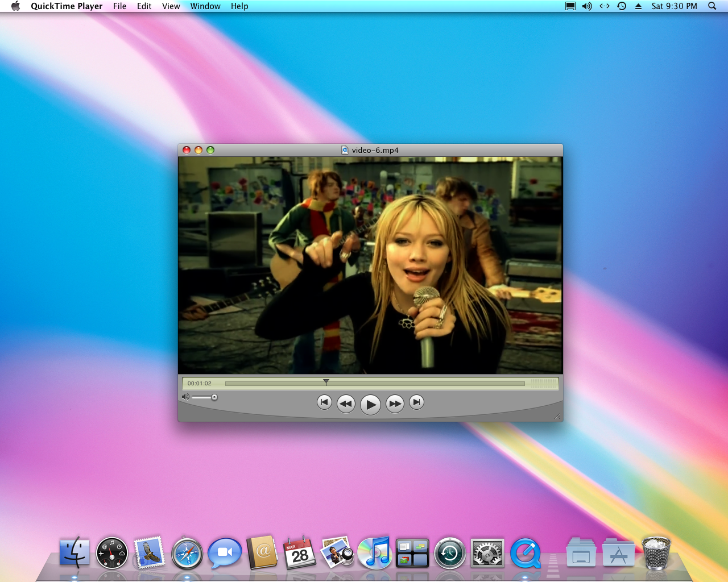The width and height of the screenshot is (728, 582).
Task: Launch iTunes from the Dock
Action: coord(375,552)
